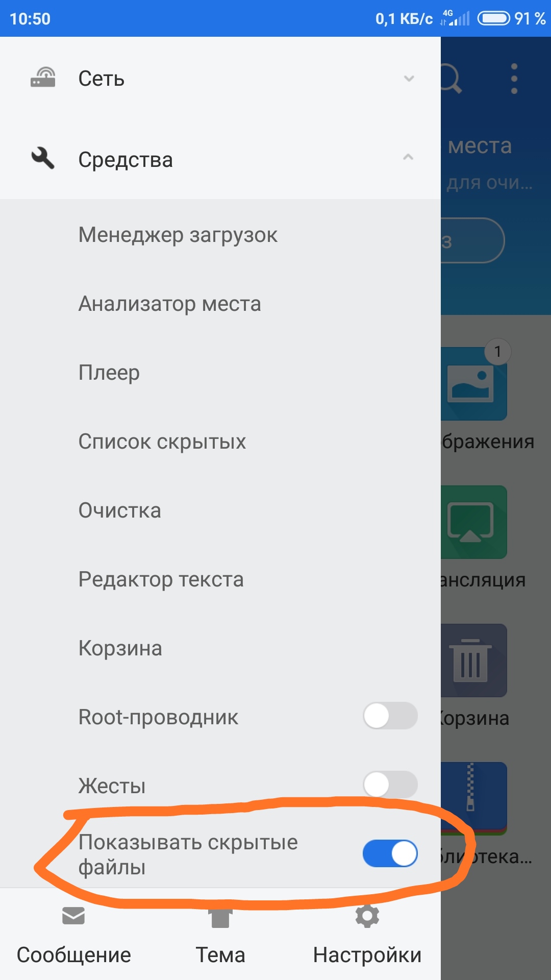
Task: Open the three-dot overflow menu
Action: coord(514,79)
